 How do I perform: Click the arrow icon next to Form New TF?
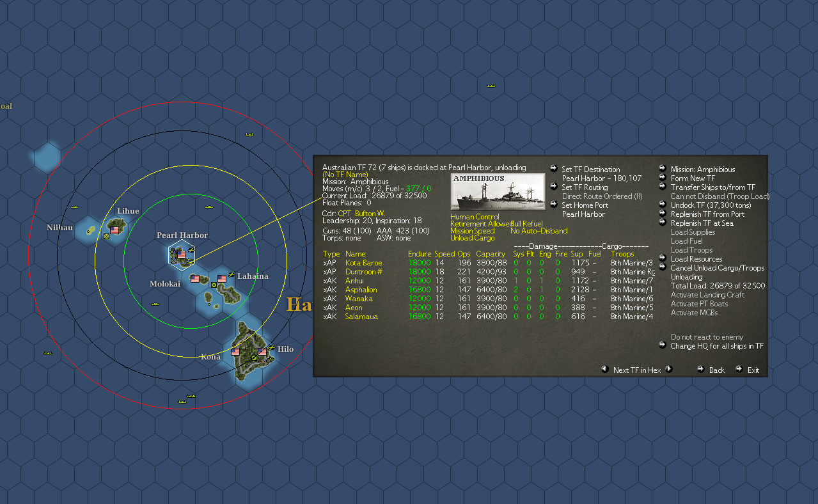click(663, 177)
